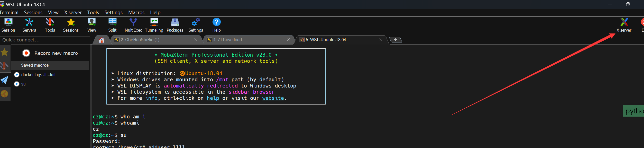Open the Help menu
Screen dimensions: 644x148
tap(155, 12)
